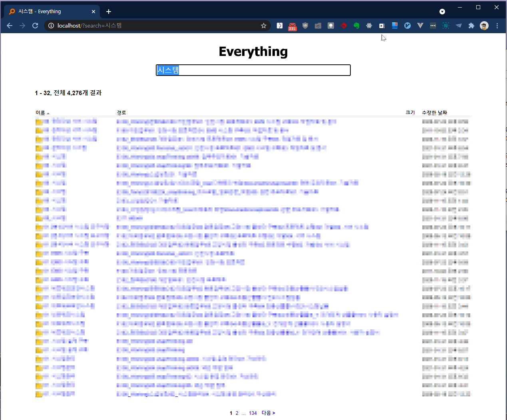Open the Chrome profile avatar
Viewport: 507px width, 420px height.
click(x=484, y=26)
